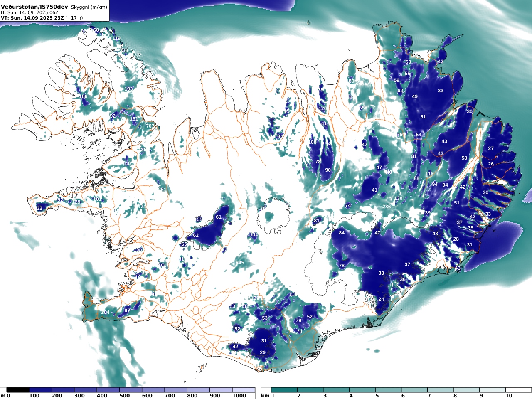Click the visibility value '75' on map
532x399 pixels.
pyautogui.click(x=400, y=135)
